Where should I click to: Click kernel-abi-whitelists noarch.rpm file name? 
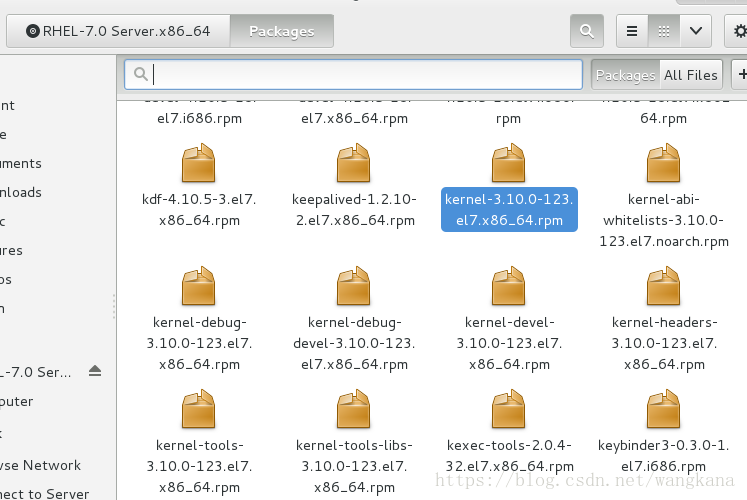click(x=664, y=220)
